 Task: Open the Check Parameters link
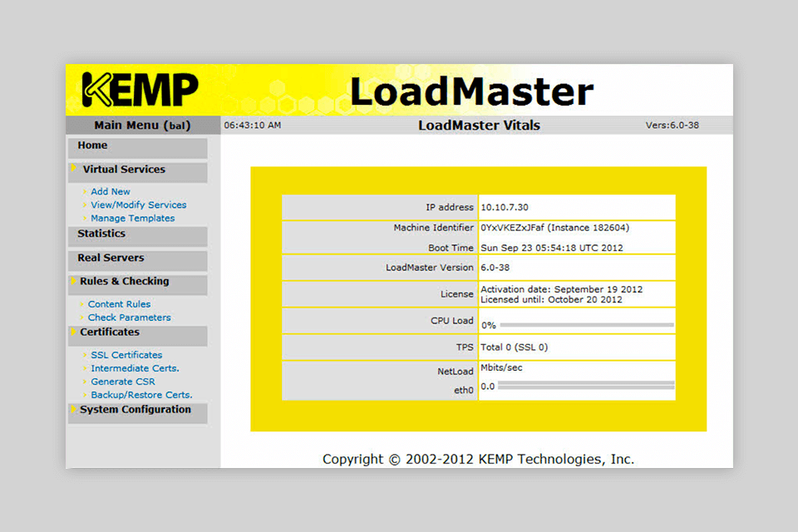(130, 318)
